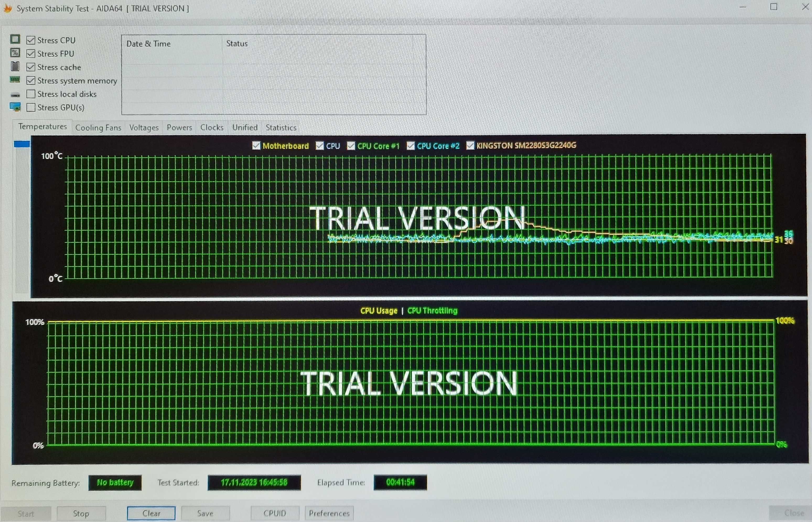
Task: Select the Unified tab
Action: pos(244,127)
